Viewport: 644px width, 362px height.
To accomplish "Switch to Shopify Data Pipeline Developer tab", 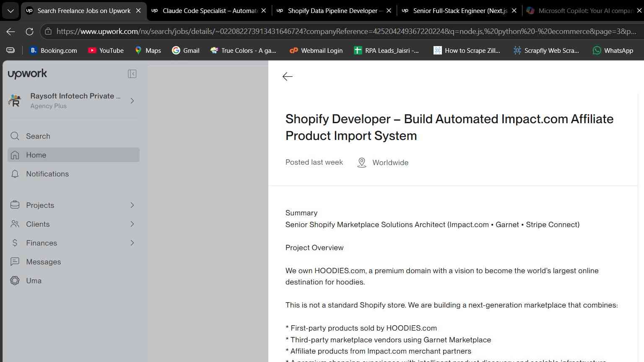I will click(330, 11).
